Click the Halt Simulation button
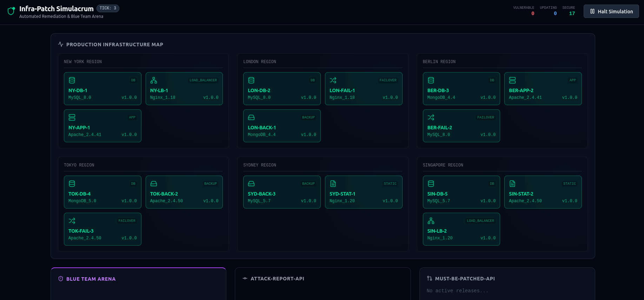The height and width of the screenshot is (300, 644). coord(611,11)
